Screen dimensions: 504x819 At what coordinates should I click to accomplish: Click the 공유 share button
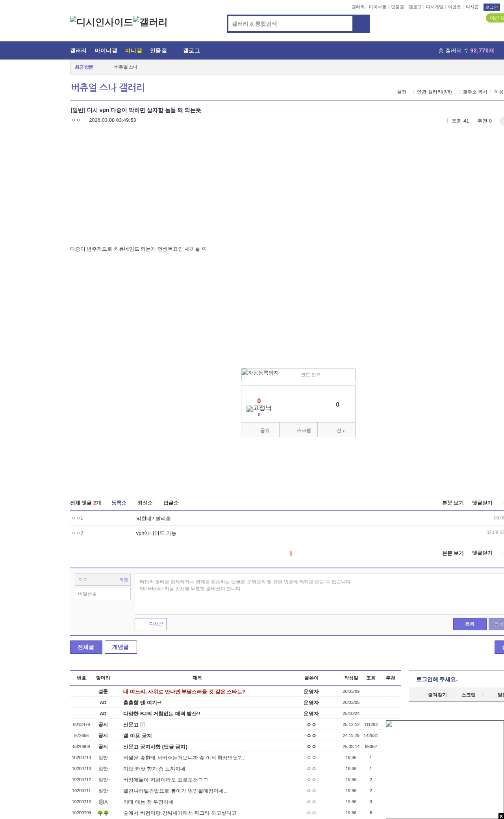[x=260, y=430]
